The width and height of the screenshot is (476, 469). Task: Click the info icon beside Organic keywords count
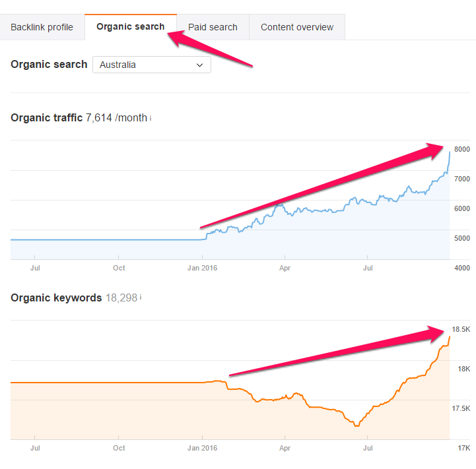[x=141, y=298]
